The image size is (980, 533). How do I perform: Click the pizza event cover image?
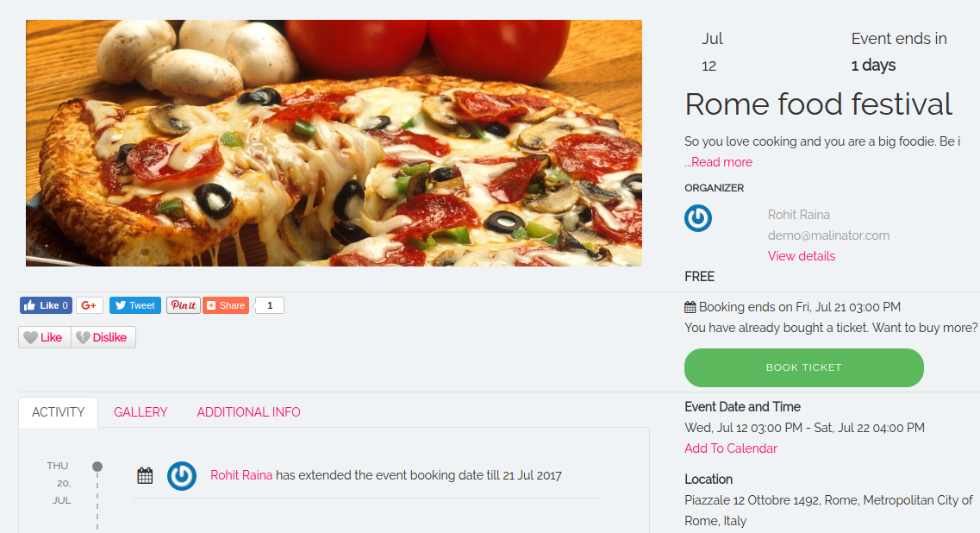pos(334,143)
